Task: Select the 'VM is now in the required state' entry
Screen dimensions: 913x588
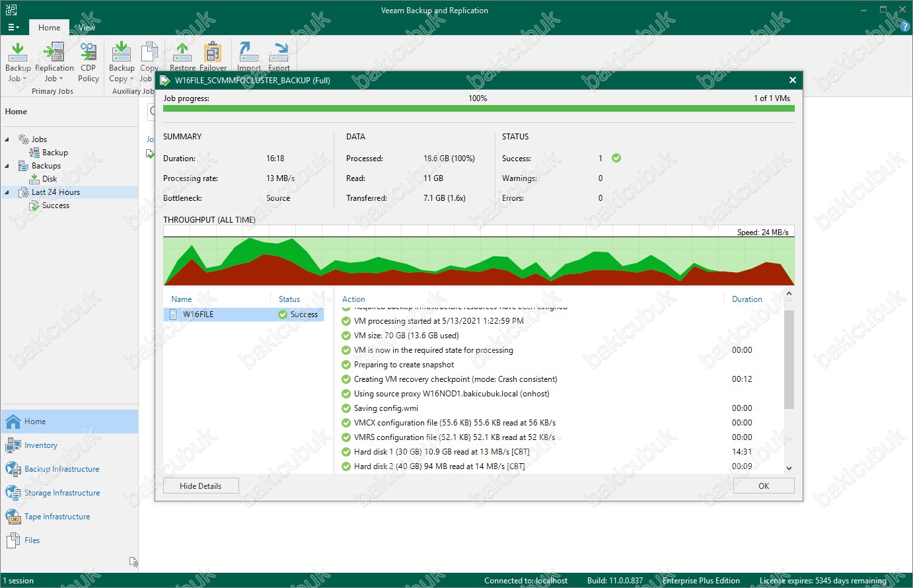Action: tap(433, 350)
